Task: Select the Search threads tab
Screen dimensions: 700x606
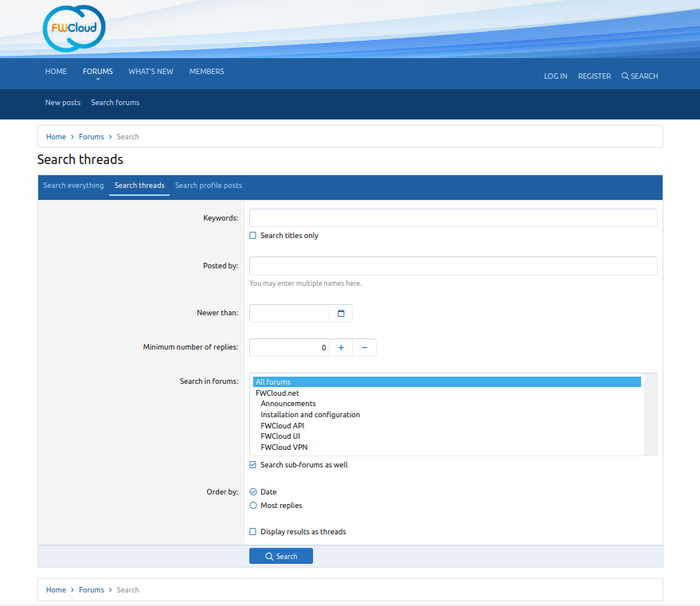Action: [139, 186]
